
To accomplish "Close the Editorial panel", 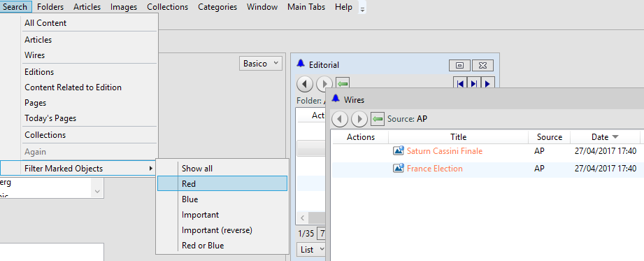I will click(482, 65).
